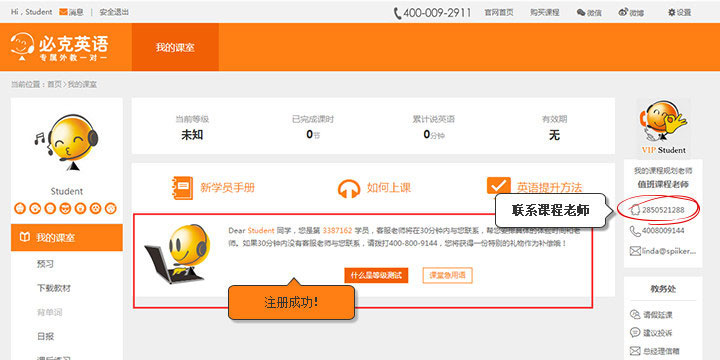Click 我的课室 in the breadcrumb
The image size is (720, 360).
[x=83, y=84]
